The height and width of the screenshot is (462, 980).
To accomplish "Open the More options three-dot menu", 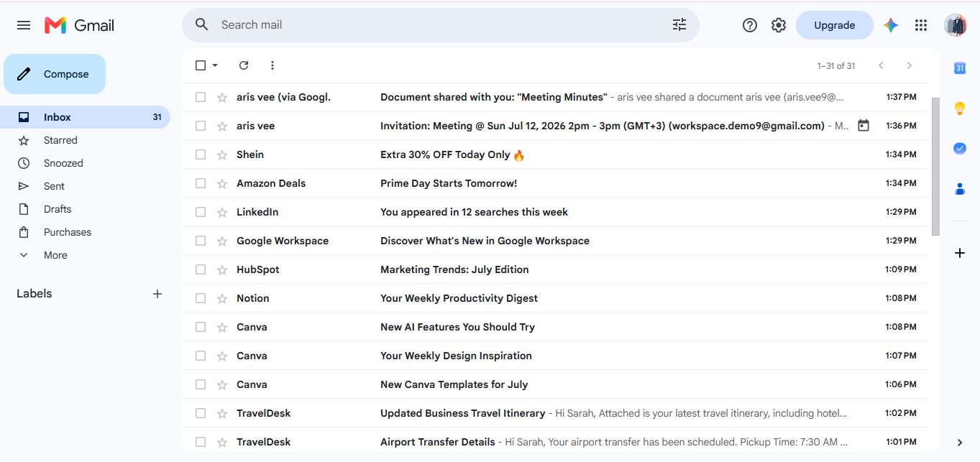I will [273, 65].
